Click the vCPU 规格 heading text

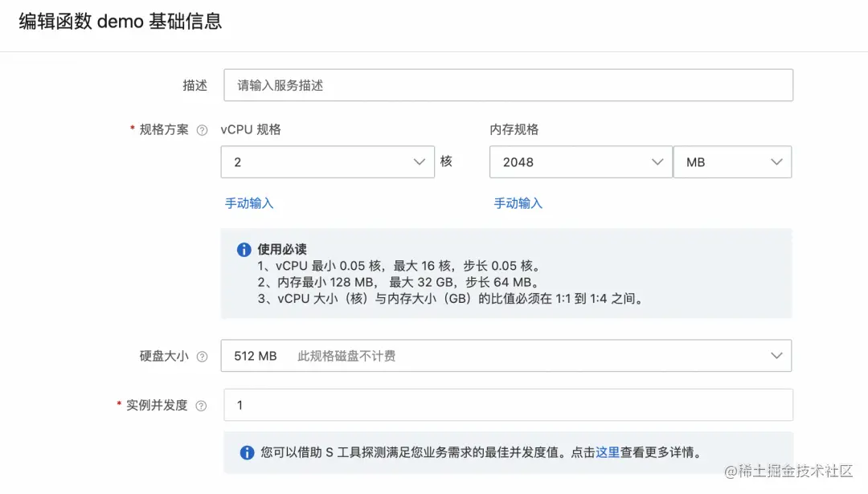[x=251, y=129]
